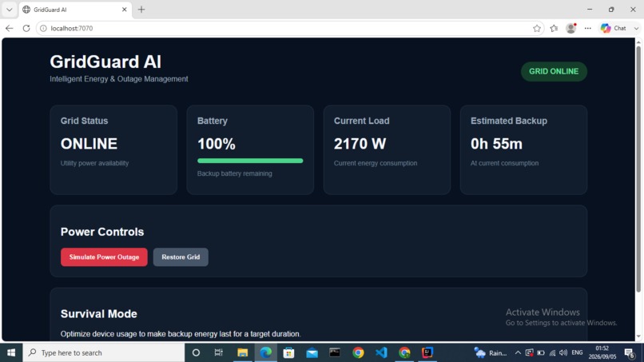Switch to Microsoft Edge taskbar icon
This screenshot has height=362, width=644.
tap(266, 352)
